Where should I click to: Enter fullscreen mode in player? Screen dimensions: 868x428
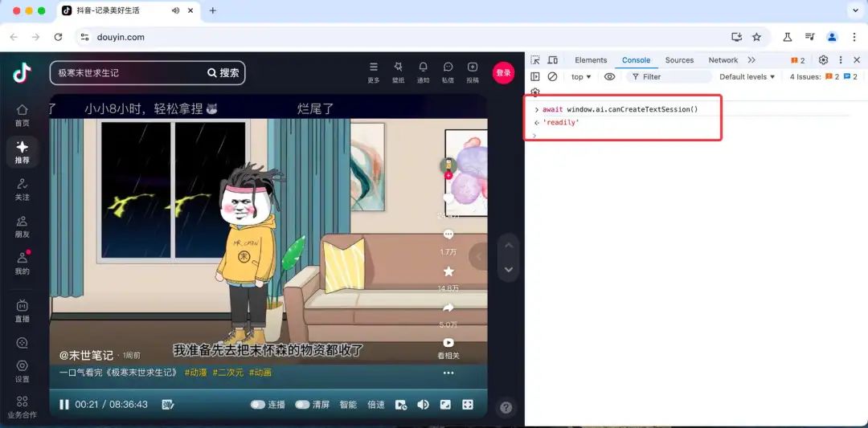coord(468,405)
